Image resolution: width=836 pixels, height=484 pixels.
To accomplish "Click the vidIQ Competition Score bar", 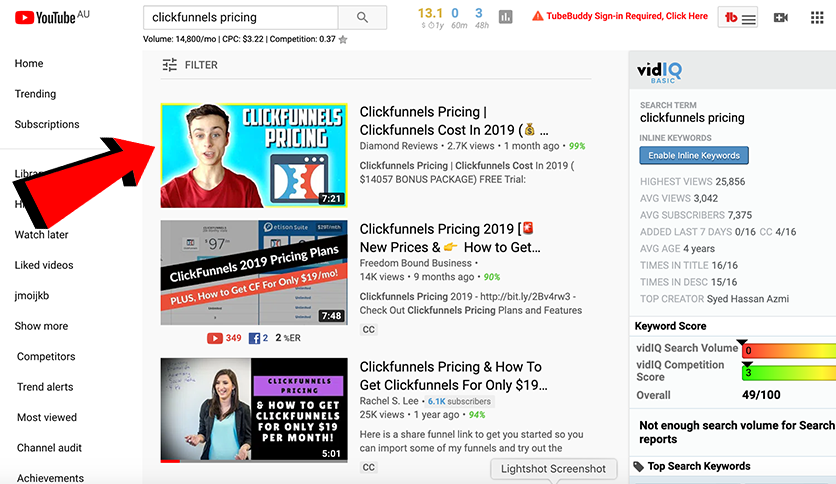I will pyautogui.click(x=789, y=372).
